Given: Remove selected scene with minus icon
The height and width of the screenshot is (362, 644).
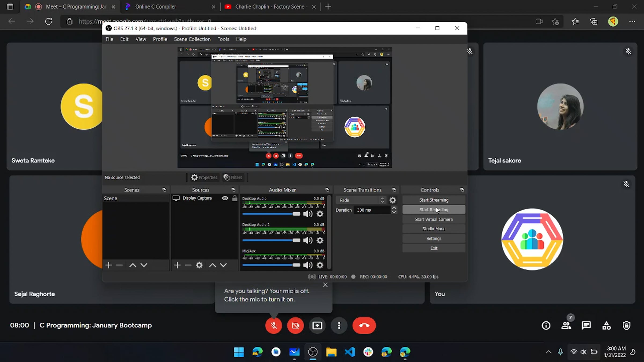Looking at the screenshot, I should 119,265.
